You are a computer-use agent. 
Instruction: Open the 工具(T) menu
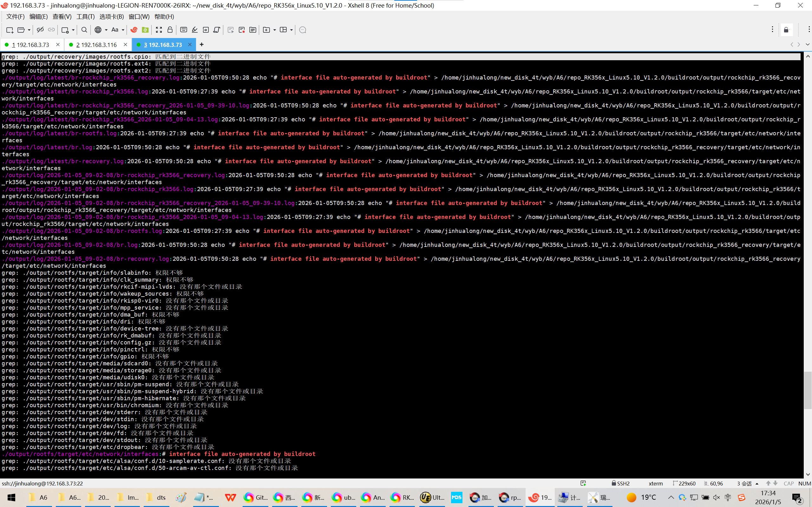(x=85, y=16)
